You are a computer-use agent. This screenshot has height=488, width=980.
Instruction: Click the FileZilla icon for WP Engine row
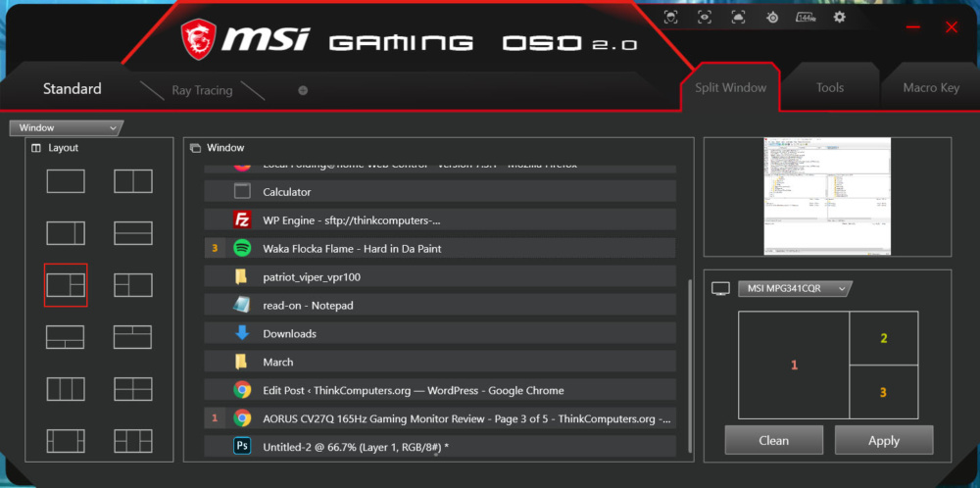pos(242,220)
